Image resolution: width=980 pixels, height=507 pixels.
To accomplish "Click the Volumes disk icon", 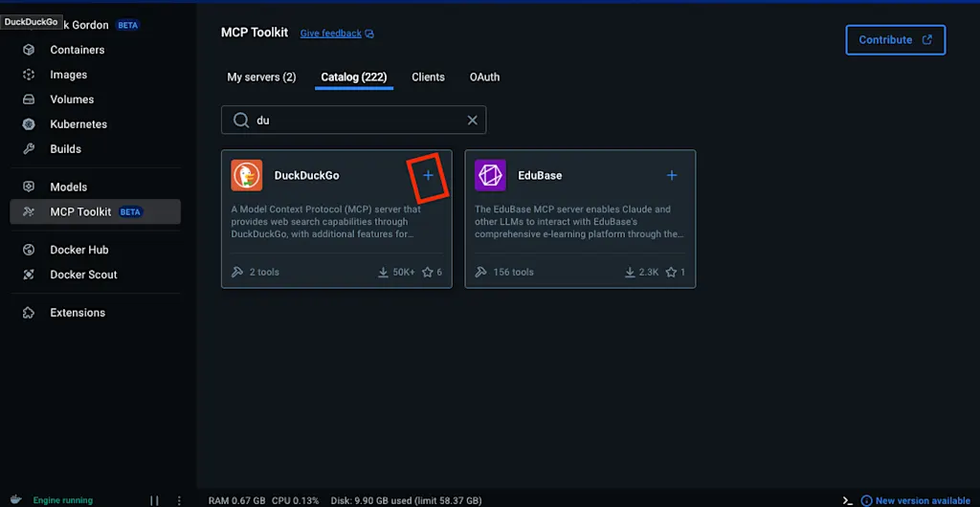I will [x=28, y=99].
